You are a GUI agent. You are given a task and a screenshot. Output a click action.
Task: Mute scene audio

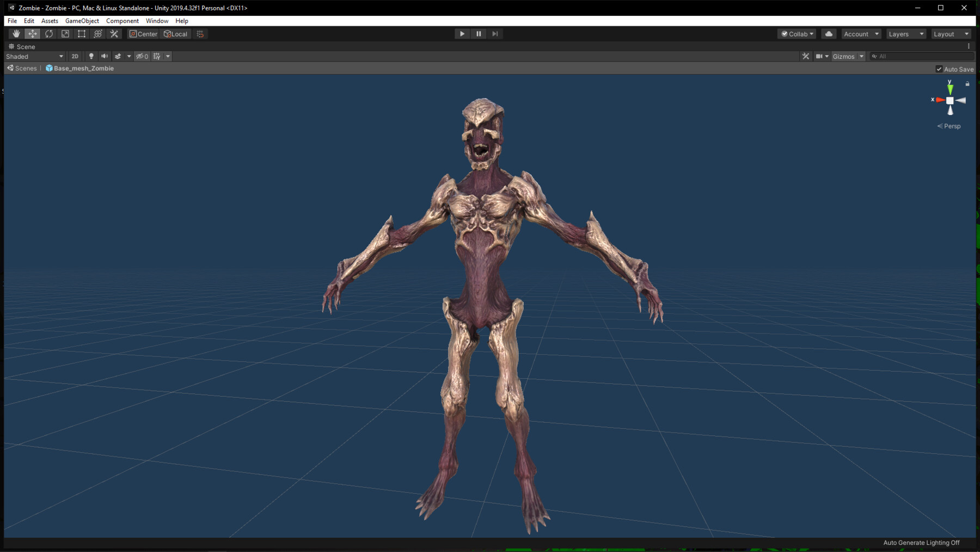click(104, 56)
